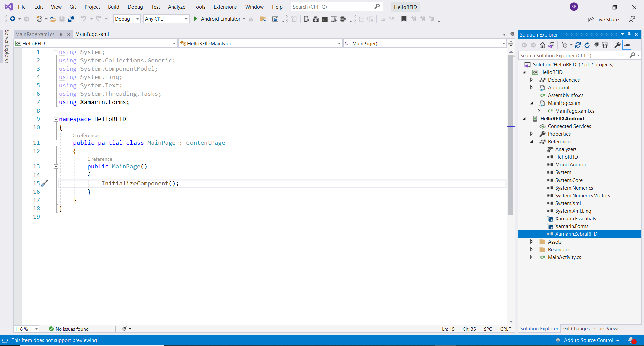
Task: Expand the Assets folder
Action: (531, 241)
